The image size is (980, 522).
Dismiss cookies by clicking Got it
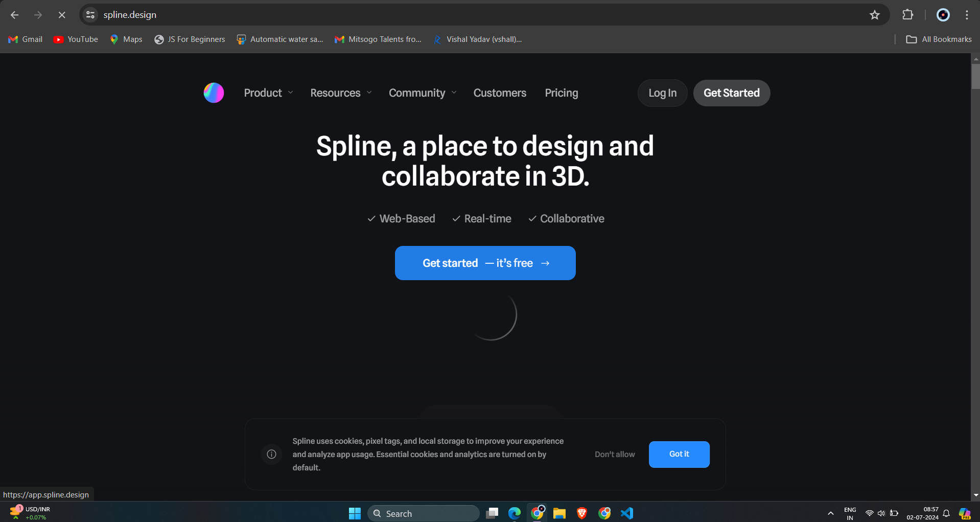(679, 454)
